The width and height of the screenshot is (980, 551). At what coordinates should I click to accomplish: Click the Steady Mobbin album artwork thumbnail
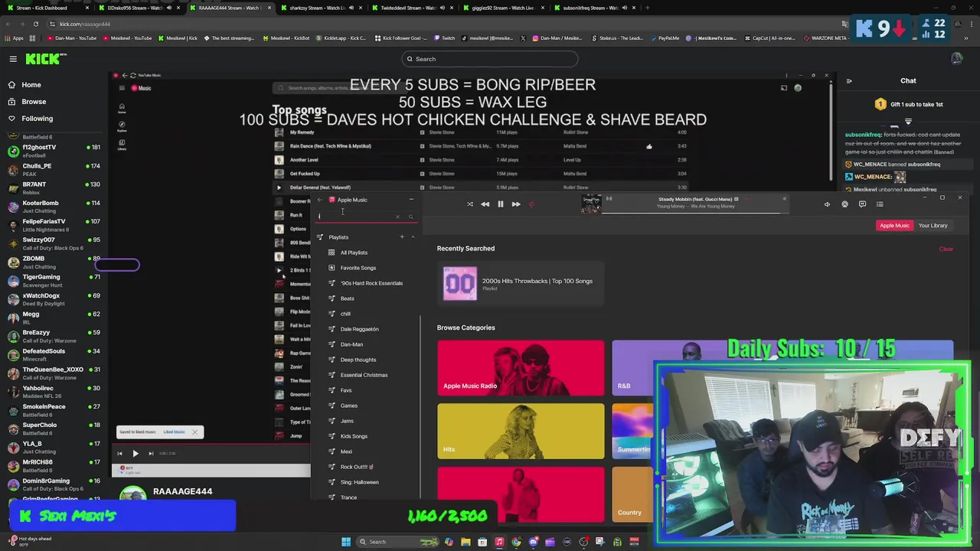click(591, 204)
